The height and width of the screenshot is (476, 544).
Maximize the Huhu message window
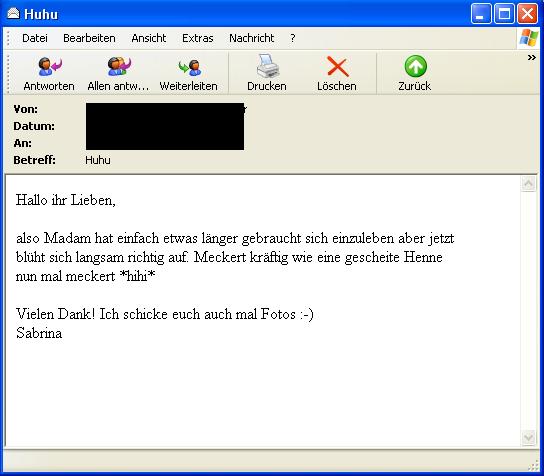(504, 14)
